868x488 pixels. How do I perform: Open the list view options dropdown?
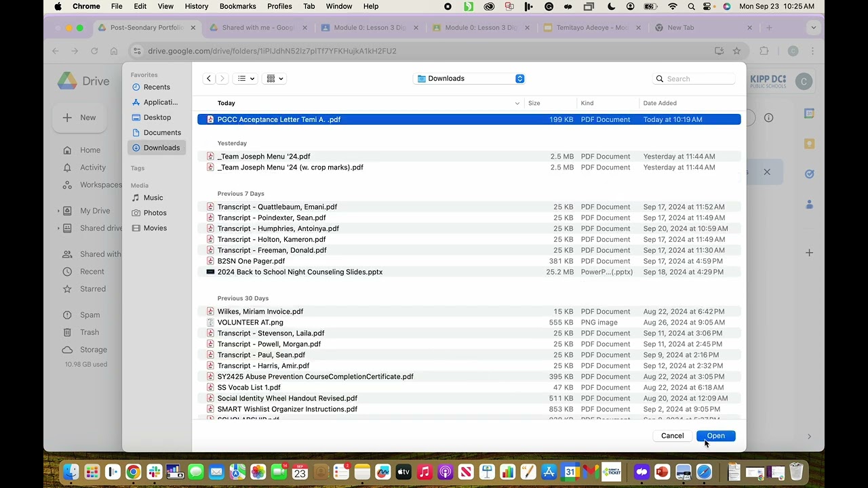(245, 79)
